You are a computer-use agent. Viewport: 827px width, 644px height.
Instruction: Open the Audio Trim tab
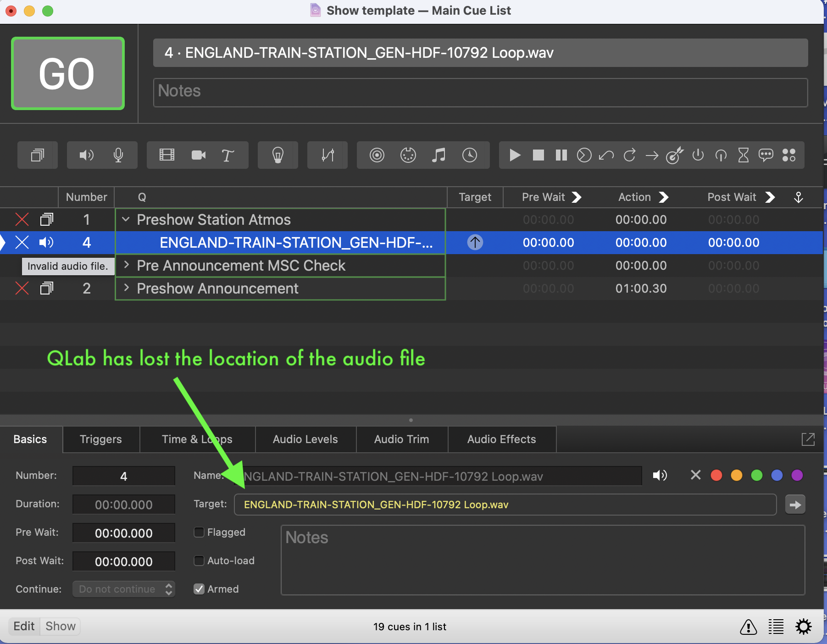[x=402, y=439]
